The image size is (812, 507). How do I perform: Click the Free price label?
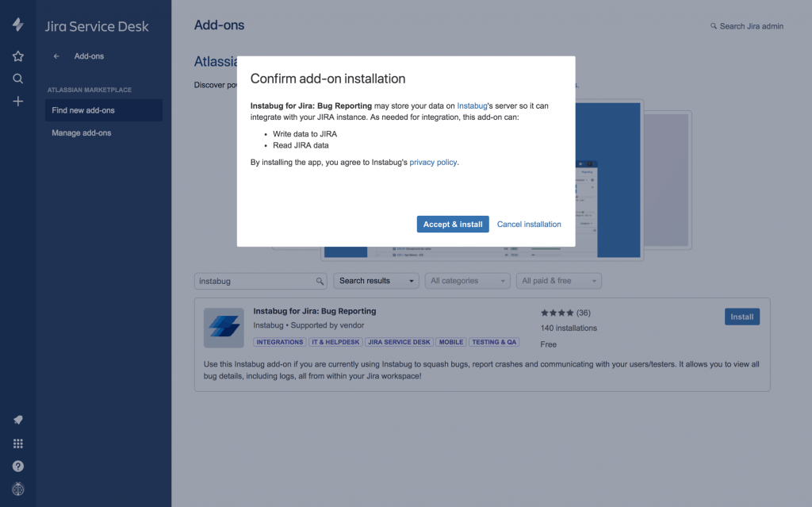coord(549,344)
